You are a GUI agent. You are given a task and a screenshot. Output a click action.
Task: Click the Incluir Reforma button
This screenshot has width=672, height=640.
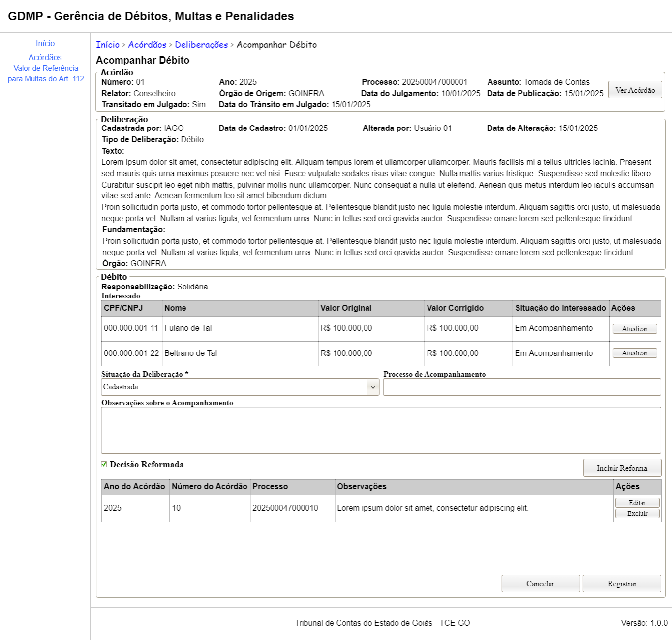(622, 468)
